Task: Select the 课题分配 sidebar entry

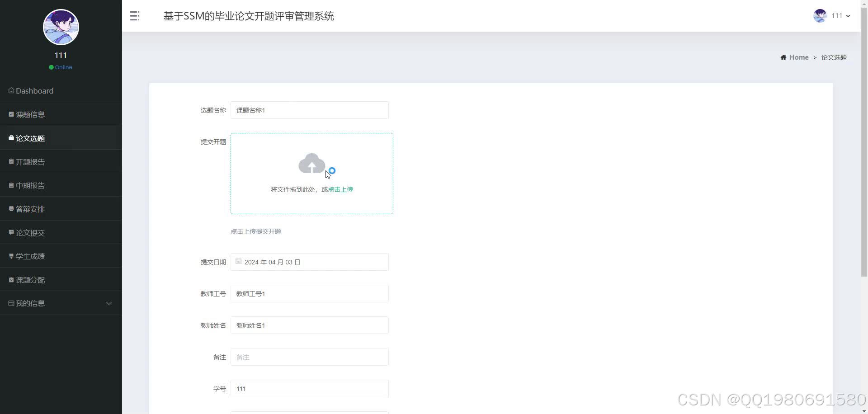Action: (x=30, y=279)
